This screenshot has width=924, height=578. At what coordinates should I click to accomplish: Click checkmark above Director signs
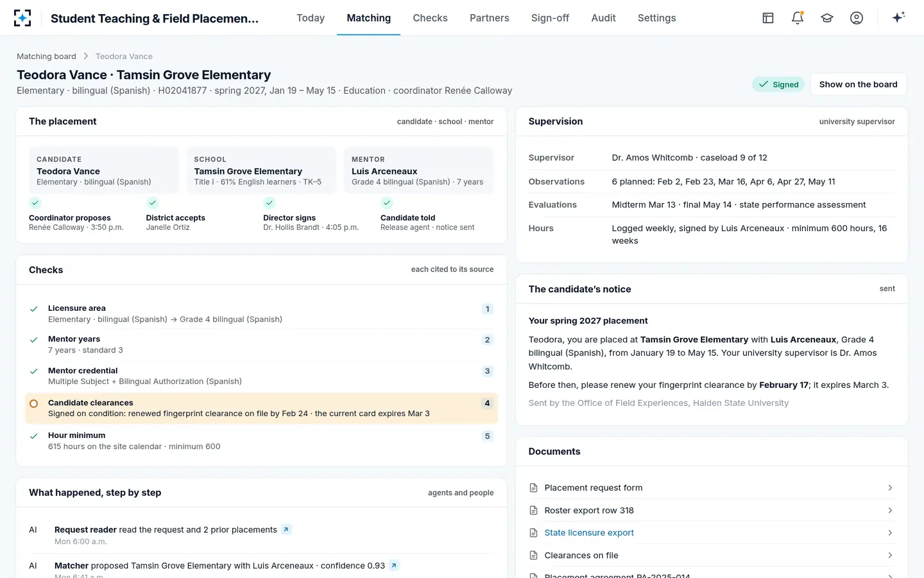(x=269, y=203)
